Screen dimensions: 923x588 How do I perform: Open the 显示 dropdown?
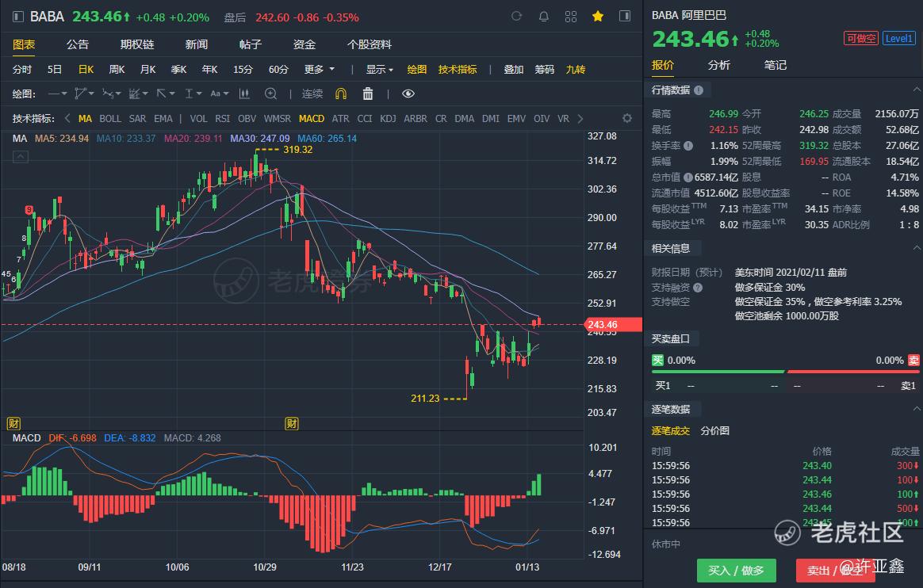coord(379,70)
